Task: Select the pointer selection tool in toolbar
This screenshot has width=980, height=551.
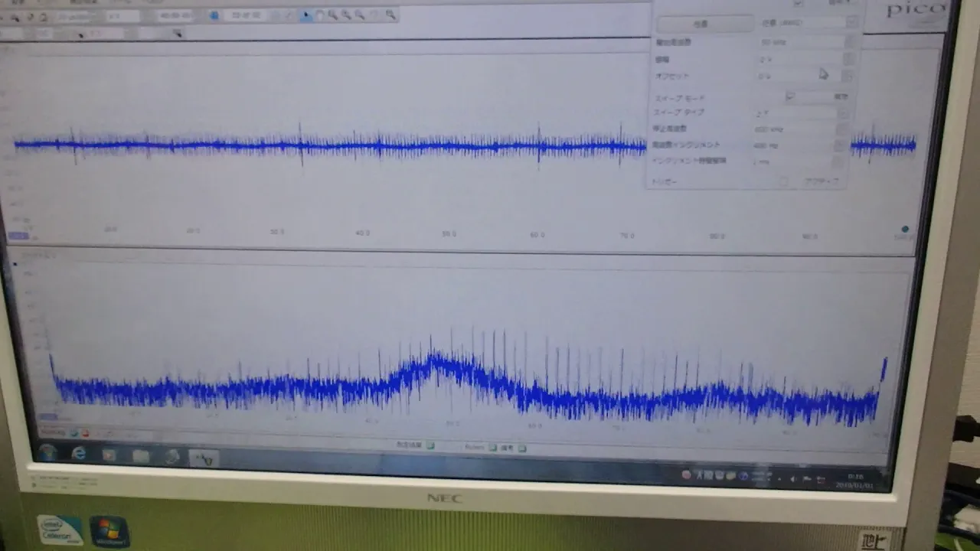Action: pos(306,15)
